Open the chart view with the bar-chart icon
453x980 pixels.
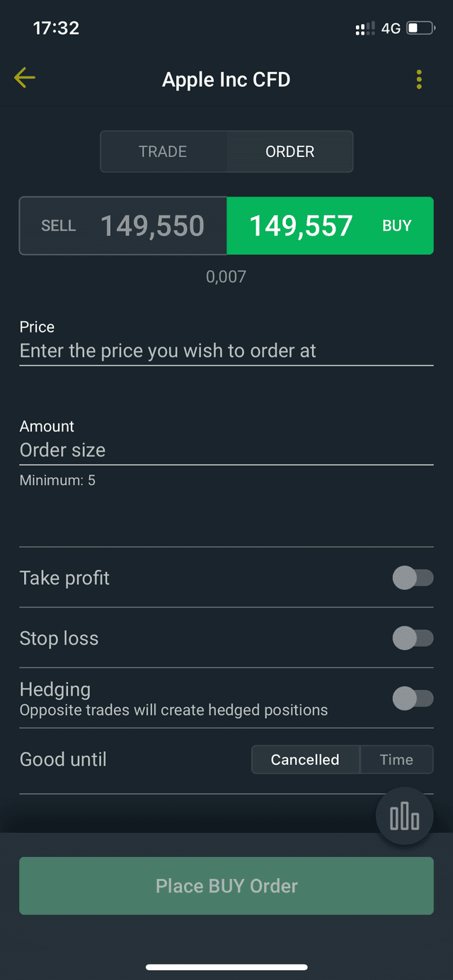tap(404, 815)
